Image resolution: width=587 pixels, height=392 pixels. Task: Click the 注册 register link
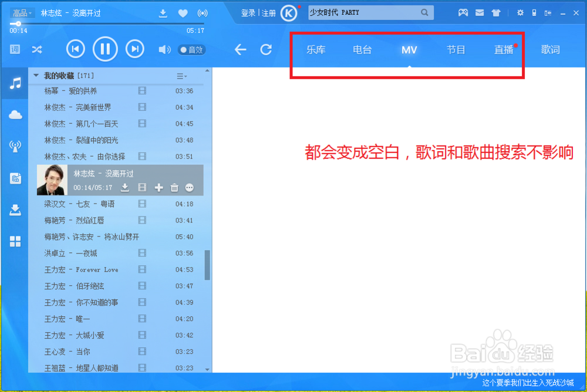pos(269,13)
